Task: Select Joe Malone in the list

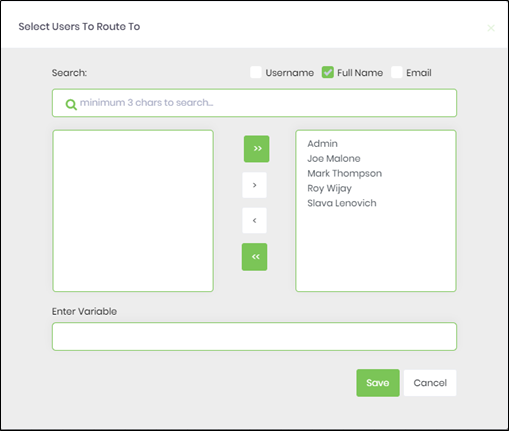Action: coord(334,158)
